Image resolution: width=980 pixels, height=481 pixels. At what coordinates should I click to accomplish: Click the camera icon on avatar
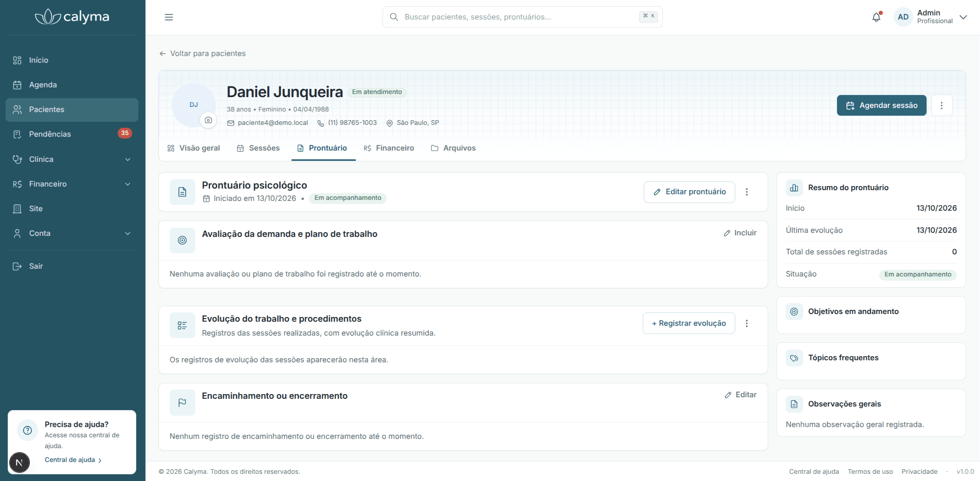[208, 120]
